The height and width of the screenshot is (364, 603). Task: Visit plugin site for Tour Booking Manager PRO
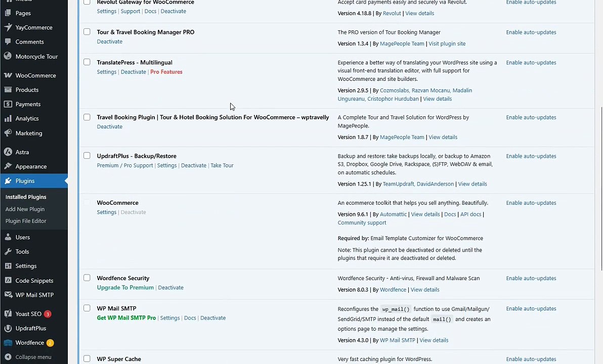tap(447, 43)
